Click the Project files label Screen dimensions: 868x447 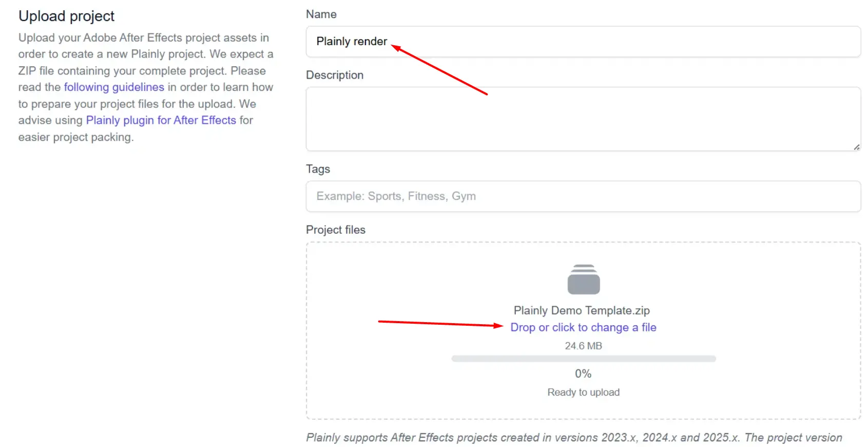[336, 230]
